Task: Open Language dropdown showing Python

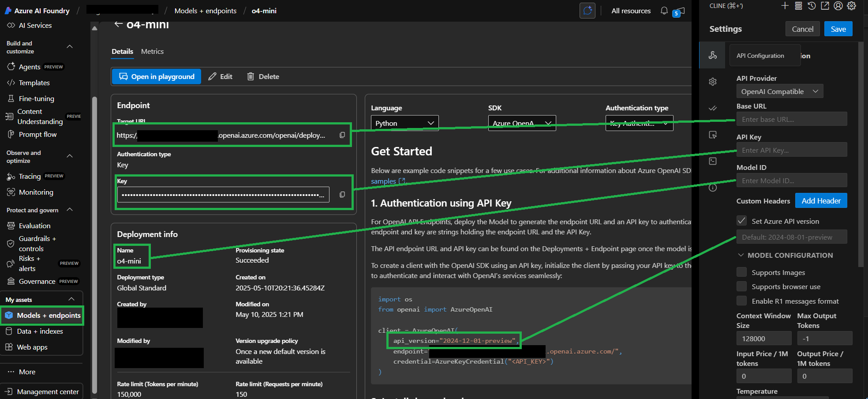Action: coord(405,123)
